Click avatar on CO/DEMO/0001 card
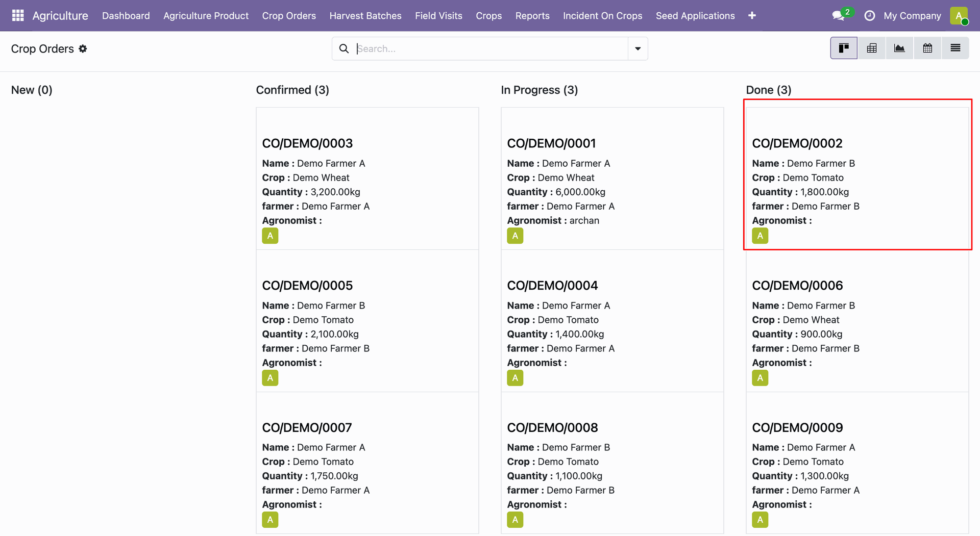This screenshot has height=536, width=980. pos(515,236)
